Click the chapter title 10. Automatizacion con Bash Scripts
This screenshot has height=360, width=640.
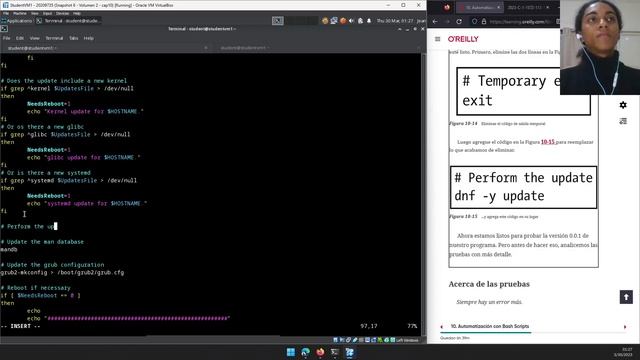(x=490, y=326)
